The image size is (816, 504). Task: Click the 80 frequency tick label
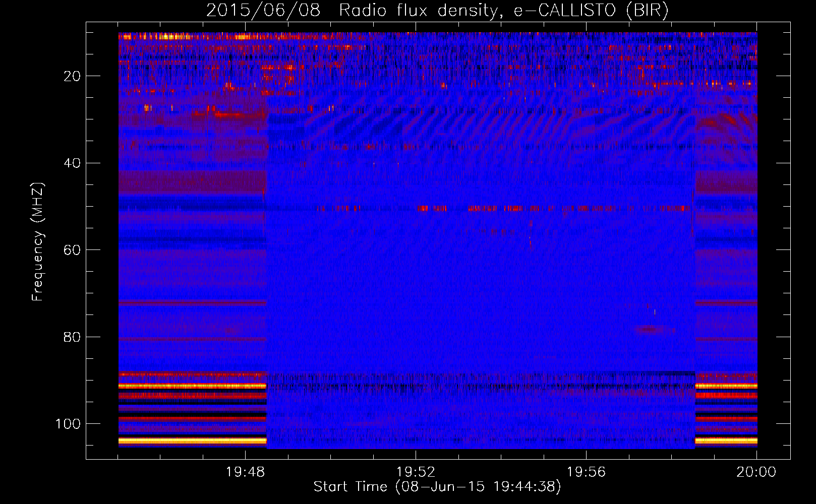72,337
